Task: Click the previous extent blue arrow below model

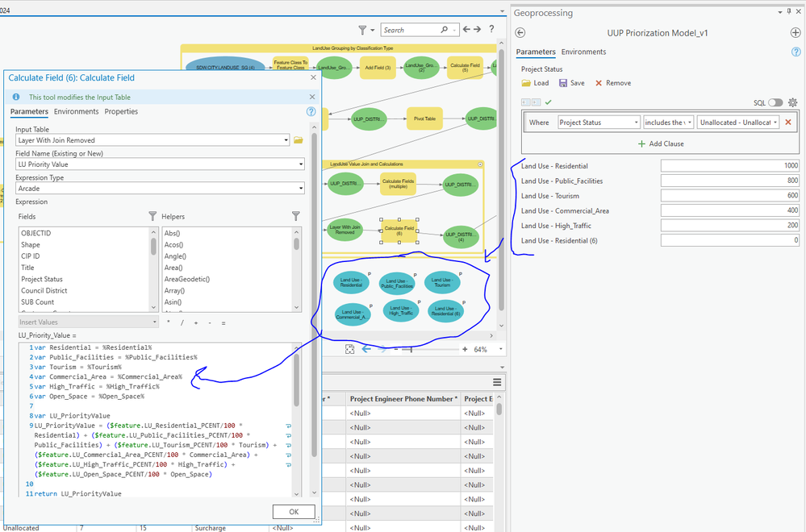Action: (366, 349)
